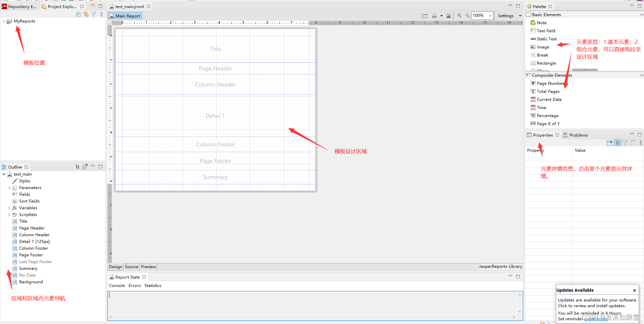
Task: Collapse the test_main outline node
Action: (4, 174)
